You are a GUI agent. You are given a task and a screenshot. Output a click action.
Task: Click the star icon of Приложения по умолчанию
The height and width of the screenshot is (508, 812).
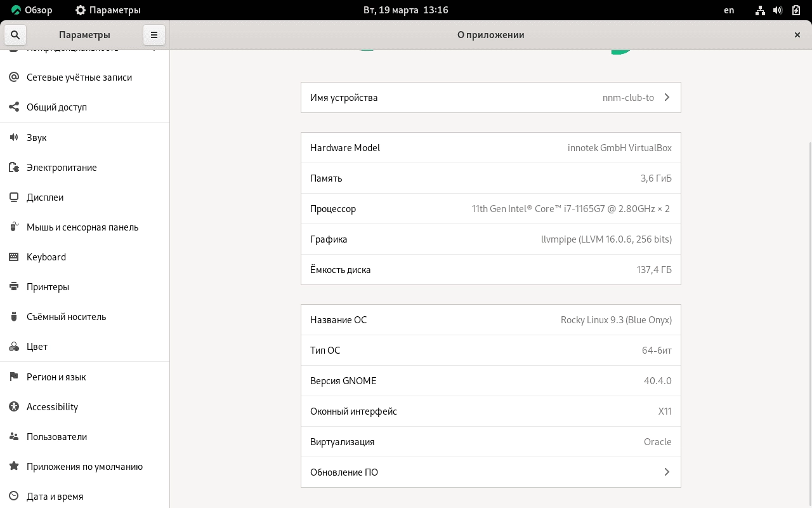coord(14,466)
